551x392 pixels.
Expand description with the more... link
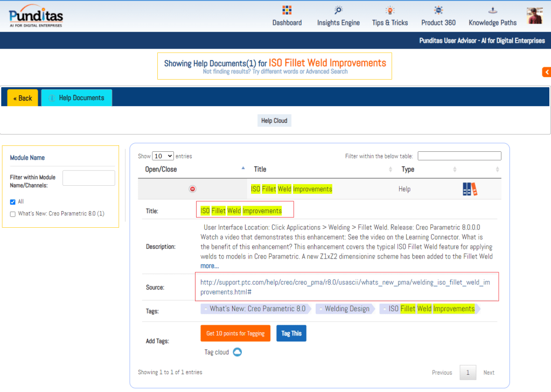210,266
